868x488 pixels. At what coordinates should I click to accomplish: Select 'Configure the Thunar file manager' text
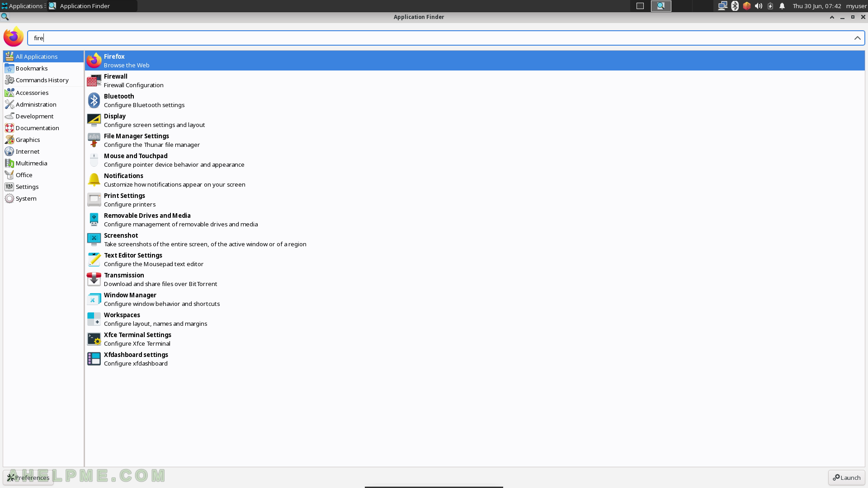(x=152, y=145)
